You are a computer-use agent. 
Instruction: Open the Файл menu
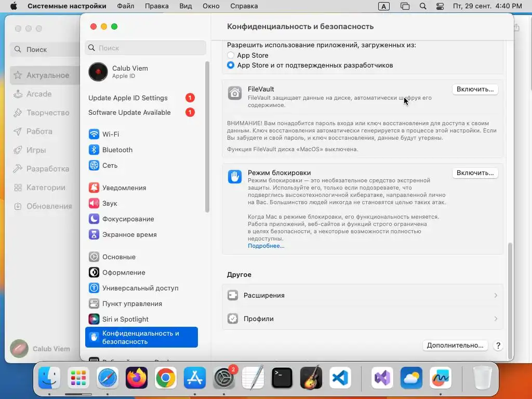click(126, 6)
